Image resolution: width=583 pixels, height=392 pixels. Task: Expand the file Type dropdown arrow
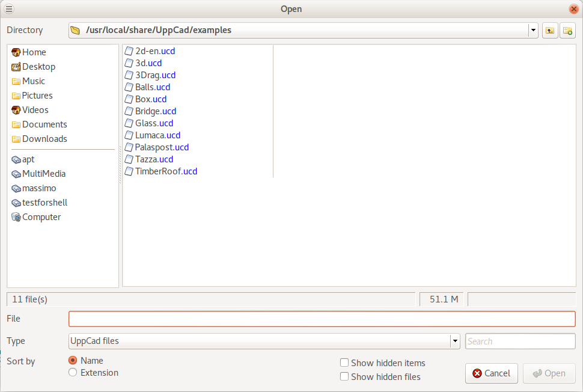click(455, 341)
